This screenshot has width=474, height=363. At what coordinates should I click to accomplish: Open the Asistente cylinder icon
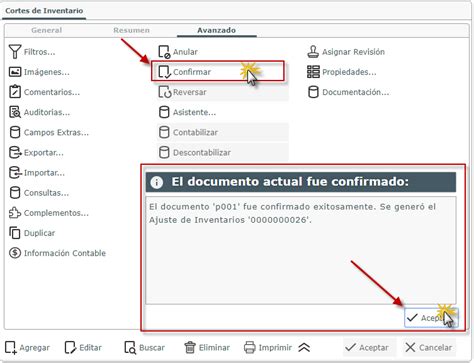pyautogui.click(x=164, y=112)
